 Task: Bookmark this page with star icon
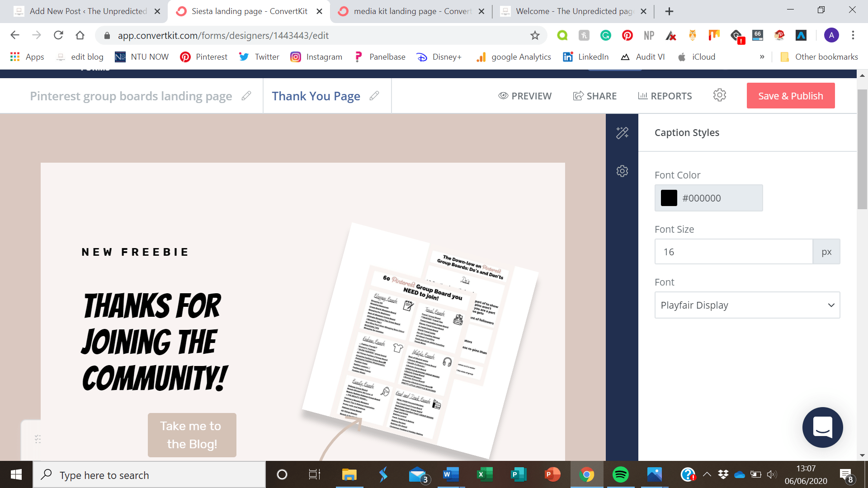click(535, 35)
